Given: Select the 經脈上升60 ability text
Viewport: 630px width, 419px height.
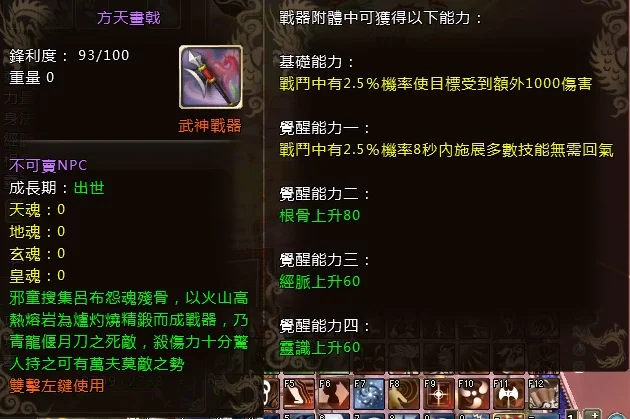Looking at the screenshot, I should pos(320,282).
